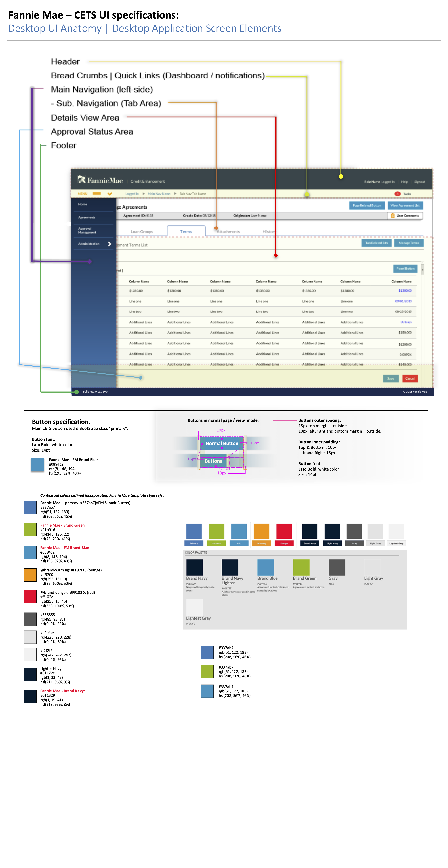Switch to the Loan Groups tab
This screenshot has height=868, width=448.
point(142,232)
